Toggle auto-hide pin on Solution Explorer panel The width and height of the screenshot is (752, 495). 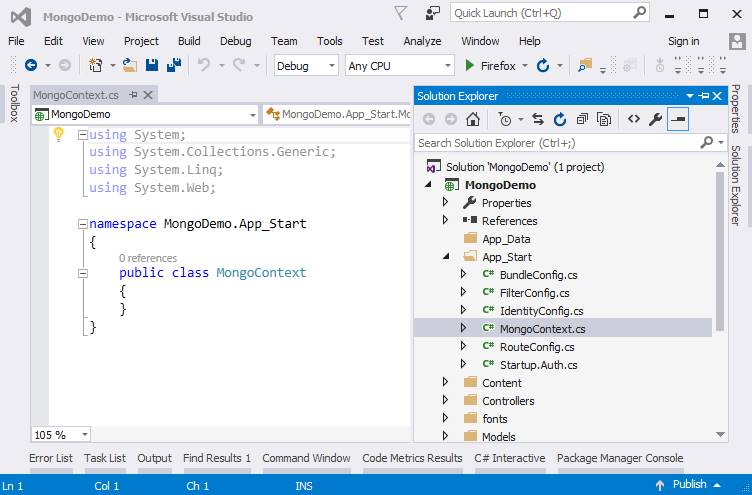coord(704,96)
